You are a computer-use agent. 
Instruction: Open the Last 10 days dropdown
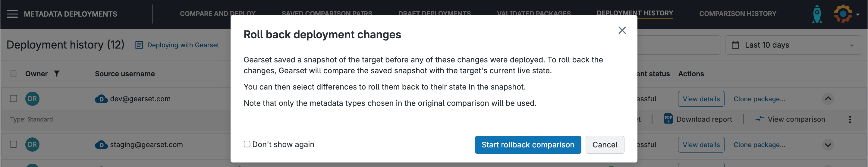[x=793, y=45]
